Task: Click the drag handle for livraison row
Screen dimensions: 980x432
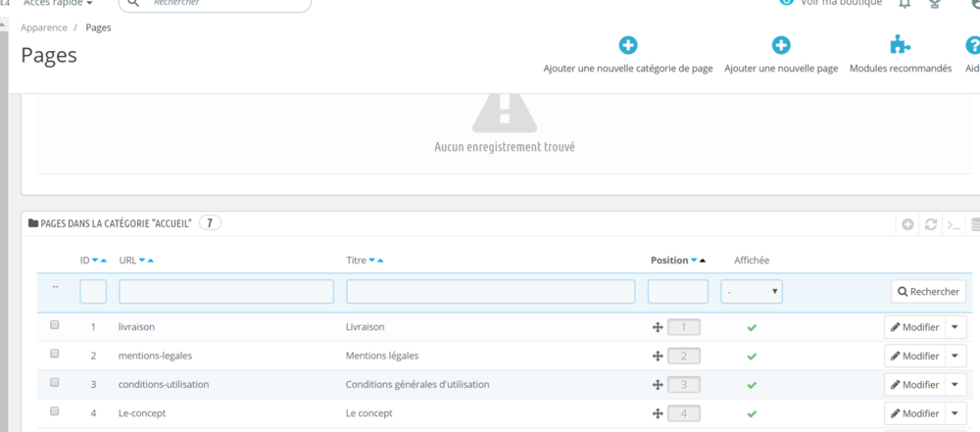Action: [658, 327]
